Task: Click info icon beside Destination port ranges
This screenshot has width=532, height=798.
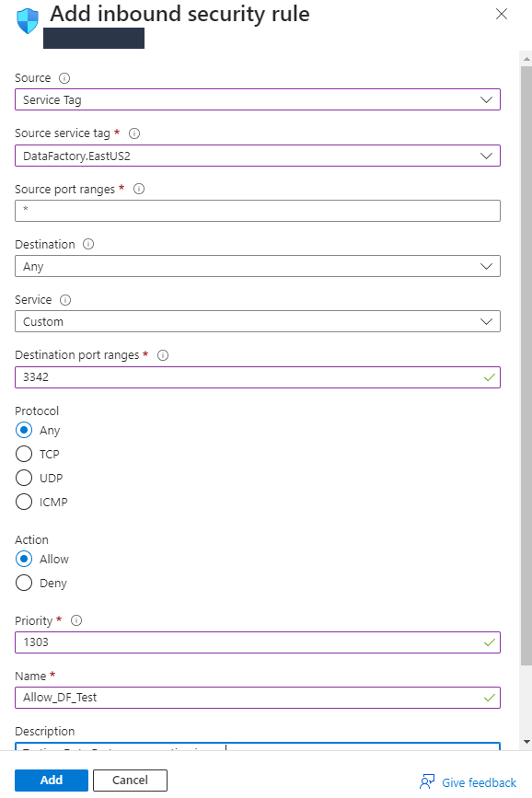Action: click(x=163, y=355)
